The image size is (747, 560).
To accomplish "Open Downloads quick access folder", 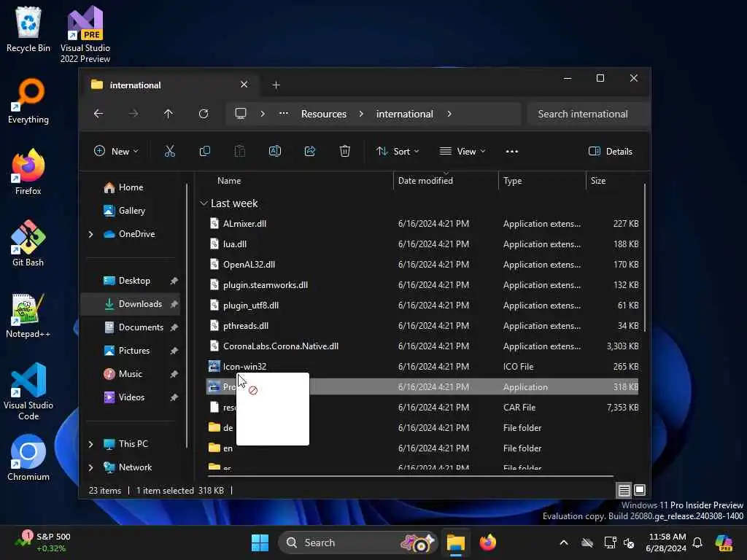I will 132,304.
